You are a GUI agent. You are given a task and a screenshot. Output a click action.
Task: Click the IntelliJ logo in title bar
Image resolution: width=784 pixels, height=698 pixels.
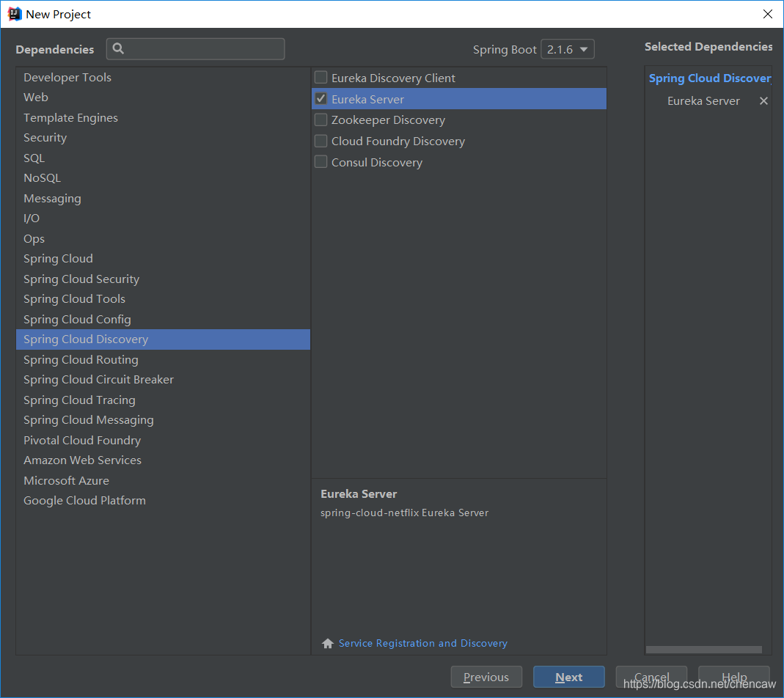click(15, 14)
